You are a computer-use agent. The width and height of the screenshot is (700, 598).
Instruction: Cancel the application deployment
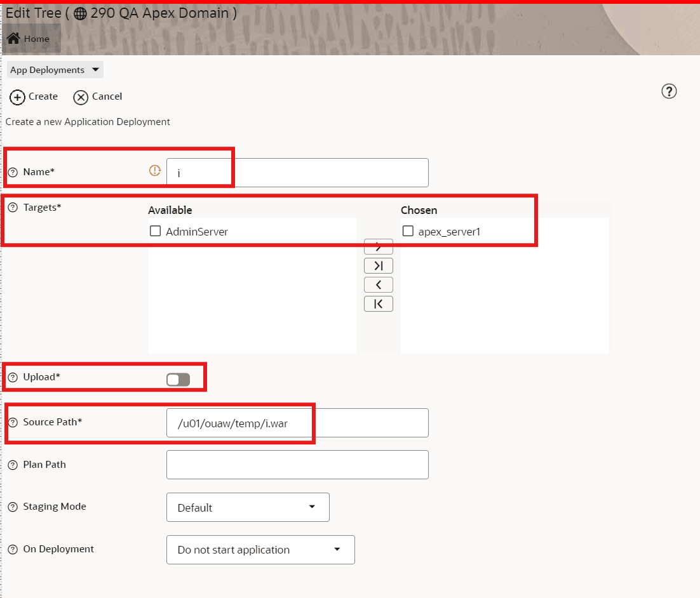coord(98,96)
